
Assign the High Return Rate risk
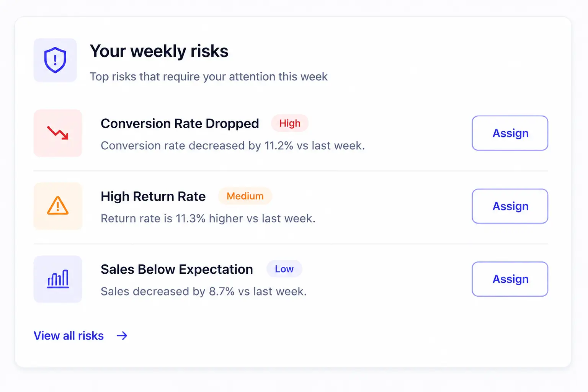coord(510,206)
